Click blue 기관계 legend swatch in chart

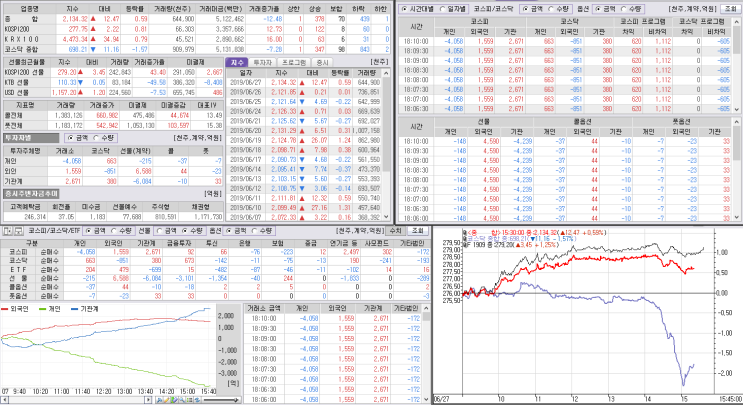[x=74, y=309]
